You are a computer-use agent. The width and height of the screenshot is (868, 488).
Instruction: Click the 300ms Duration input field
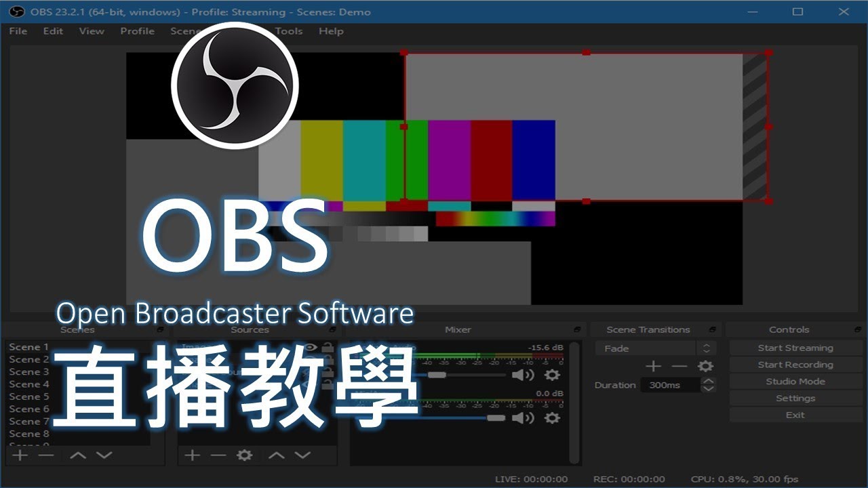pos(670,385)
